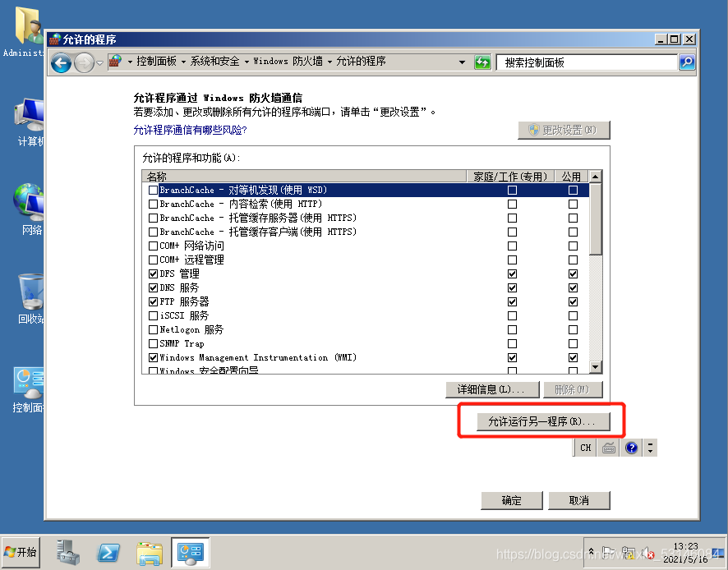
Task: Click the 公用 column header
Action: pyautogui.click(x=572, y=177)
